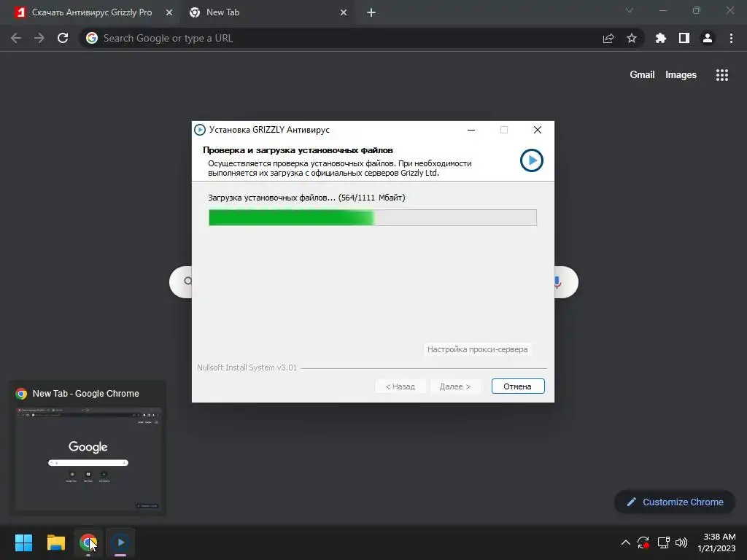This screenshot has height=560, width=747.
Task: Click the Отмена button in installer
Action: tap(518, 386)
